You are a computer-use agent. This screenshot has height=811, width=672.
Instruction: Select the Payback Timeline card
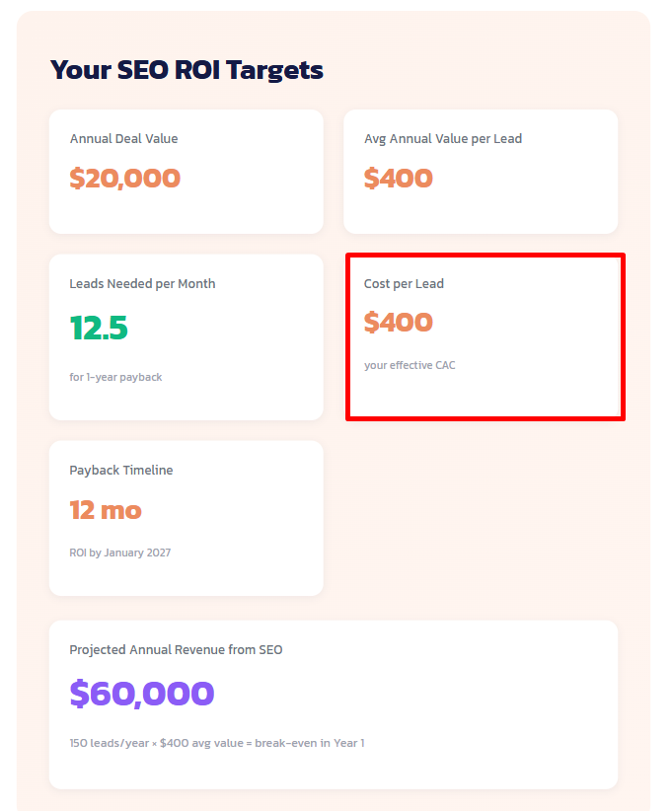point(186,517)
